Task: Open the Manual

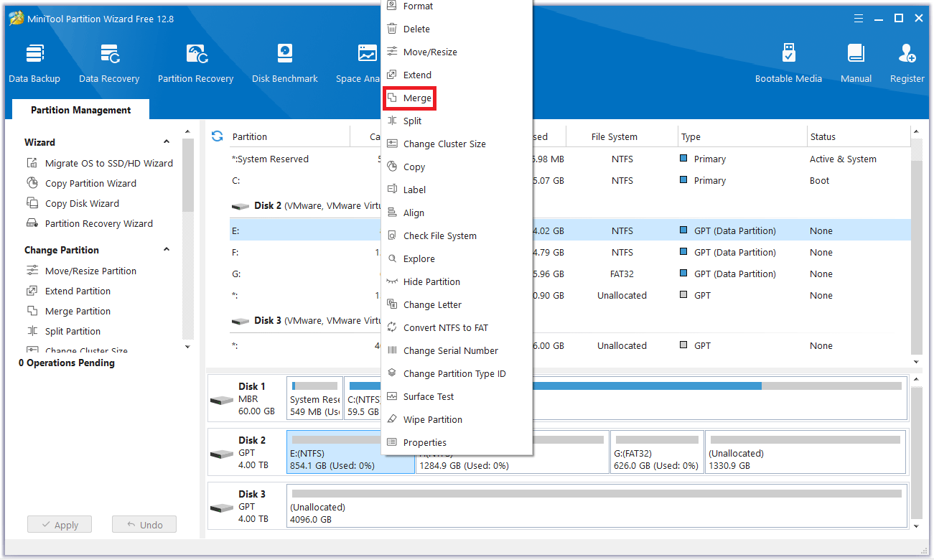Action: tap(856, 63)
